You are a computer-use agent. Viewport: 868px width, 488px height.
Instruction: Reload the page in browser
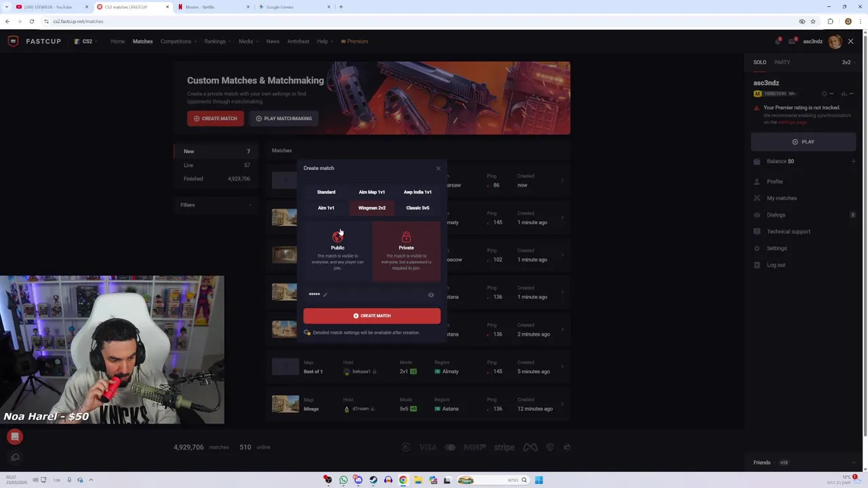click(31, 21)
